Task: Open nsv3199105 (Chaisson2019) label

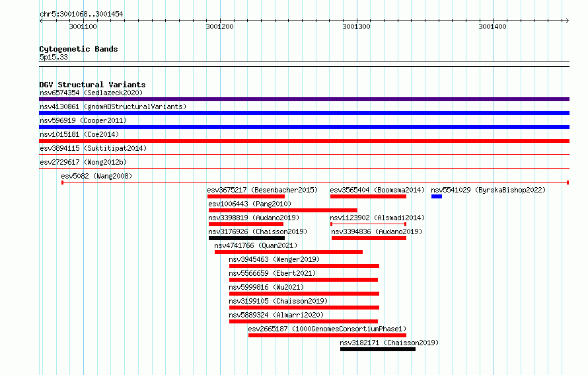Action: 278,301
